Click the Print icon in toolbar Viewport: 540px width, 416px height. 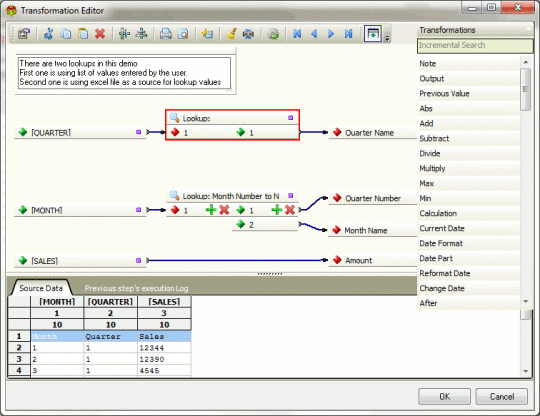[166, 34]
